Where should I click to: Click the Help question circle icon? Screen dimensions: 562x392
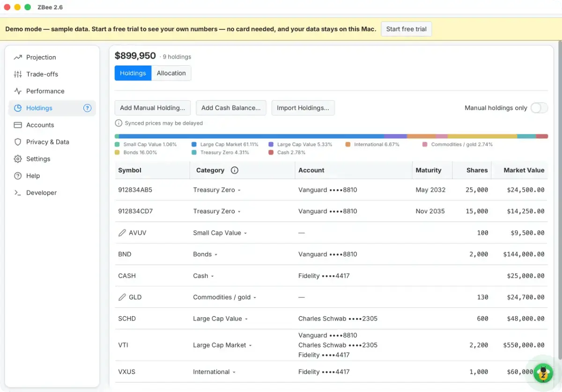[x=18, y=176]
